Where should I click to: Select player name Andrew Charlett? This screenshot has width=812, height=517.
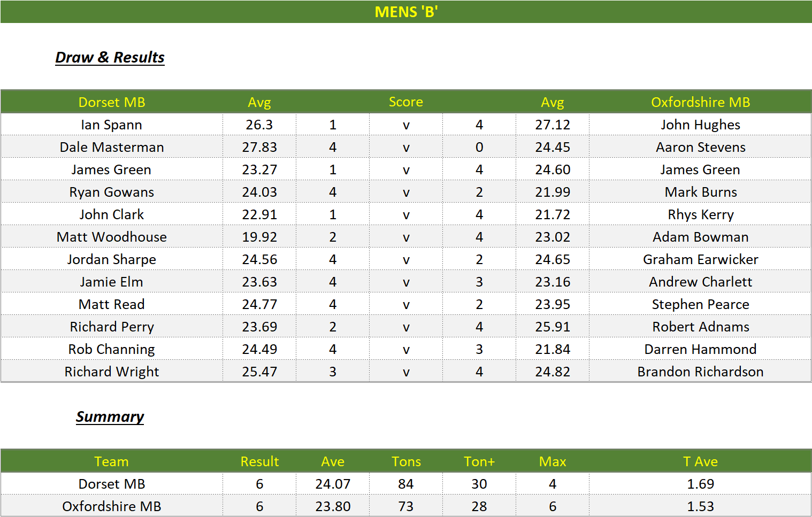point(700,282)
